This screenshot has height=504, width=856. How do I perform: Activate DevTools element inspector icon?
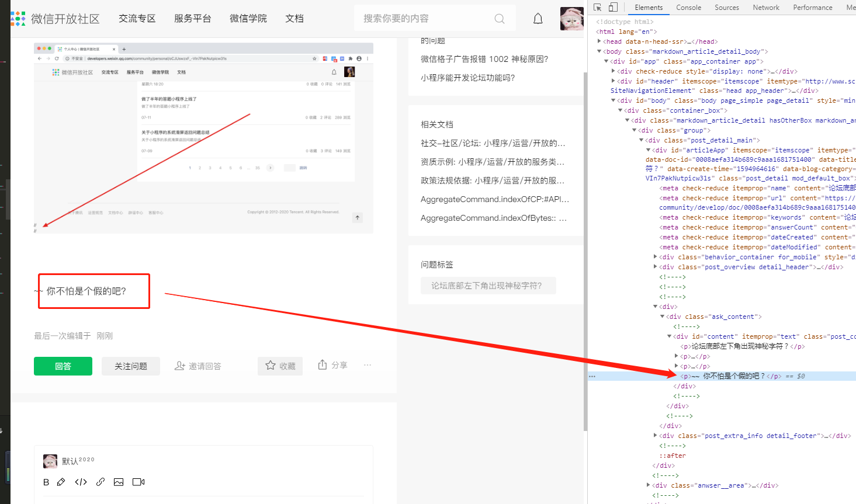[x=597, y=7]
